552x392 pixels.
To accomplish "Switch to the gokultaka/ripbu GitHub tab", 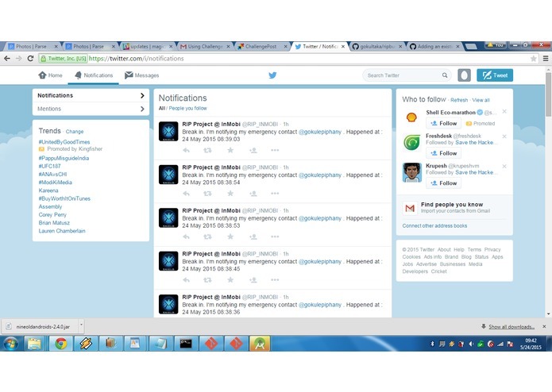I will pyautogui.click(x=376, y=46).
